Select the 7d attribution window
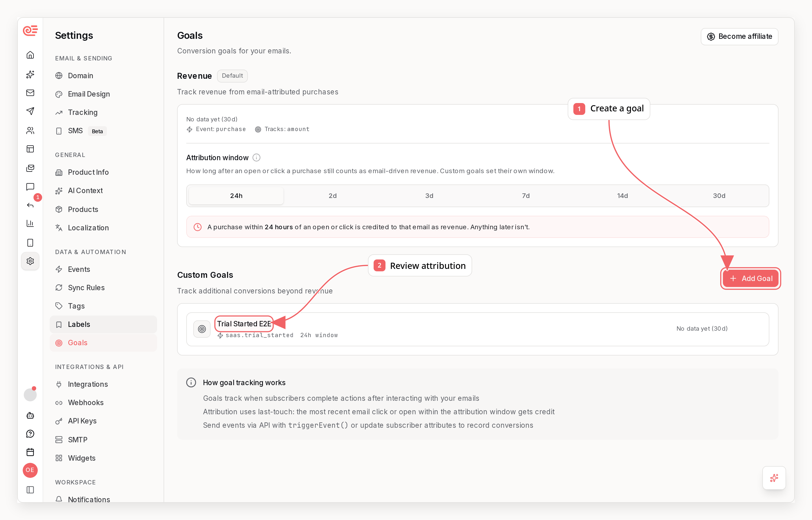 pos(526,196)
